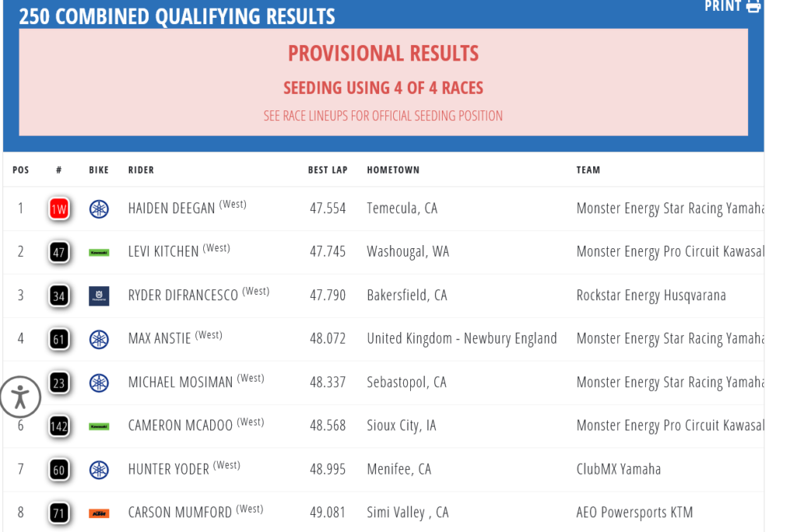This screenshot has width=797, height=532.
Task: Sort by the BEST LAP column header
Action: click(x=328, y=170)
